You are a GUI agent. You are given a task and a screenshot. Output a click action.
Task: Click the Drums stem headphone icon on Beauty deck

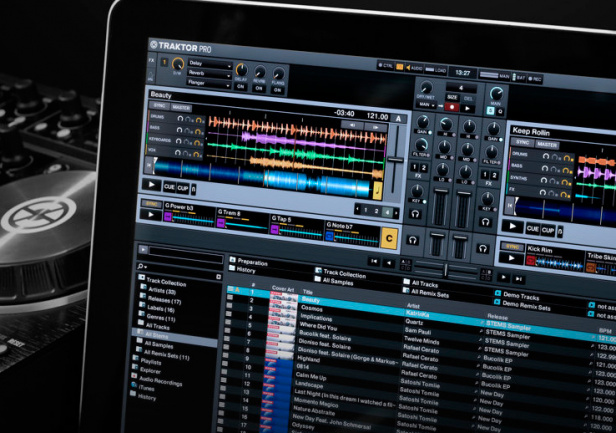coord(180,118)
